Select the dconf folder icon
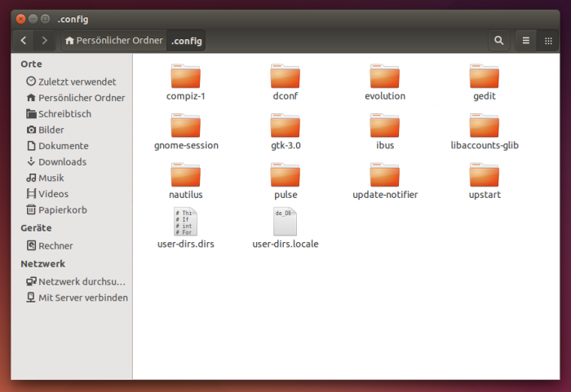 click(x=285, y=77)
